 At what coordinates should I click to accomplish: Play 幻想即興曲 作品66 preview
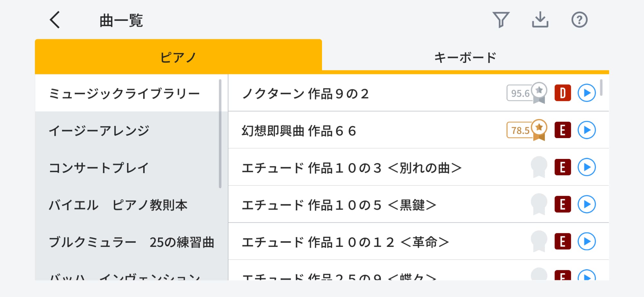pos(586,130)
